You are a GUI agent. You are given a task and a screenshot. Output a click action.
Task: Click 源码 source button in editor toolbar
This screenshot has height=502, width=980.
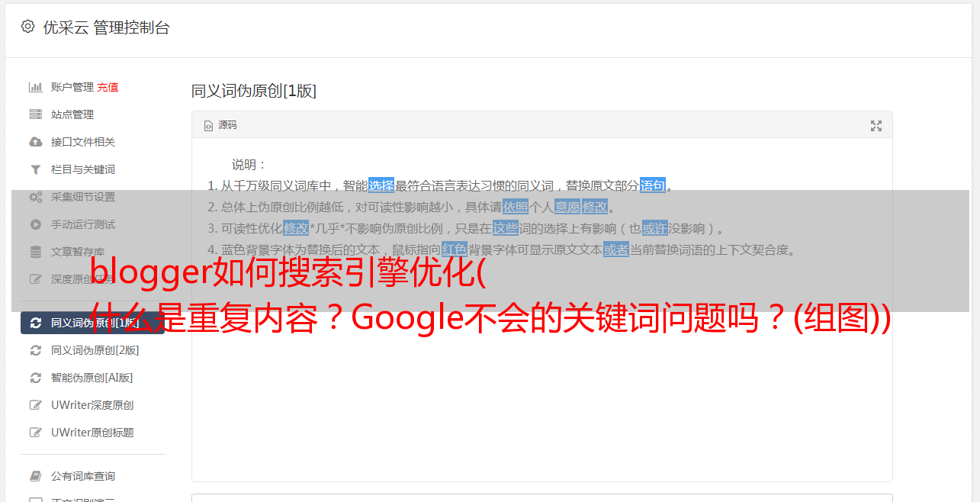pos(220,125)
